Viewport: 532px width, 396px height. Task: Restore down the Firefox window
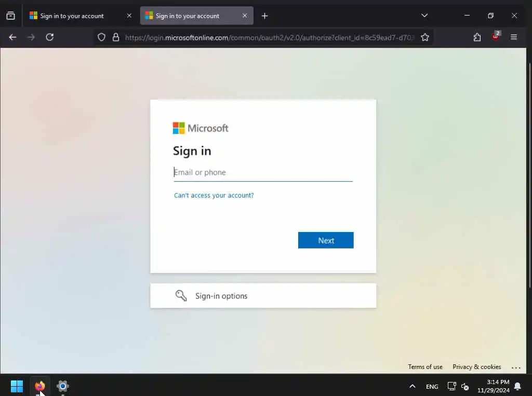tap(490, 16)
